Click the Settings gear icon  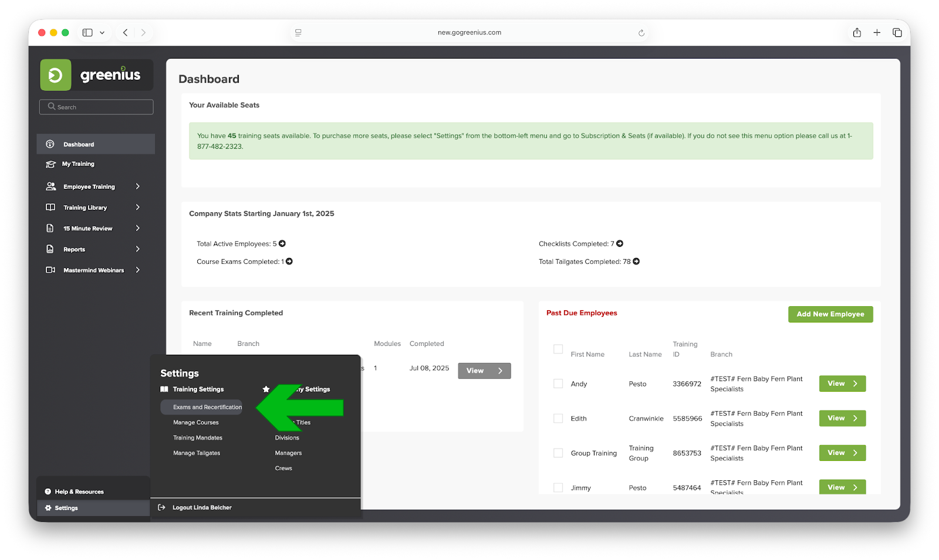point(48,508)
